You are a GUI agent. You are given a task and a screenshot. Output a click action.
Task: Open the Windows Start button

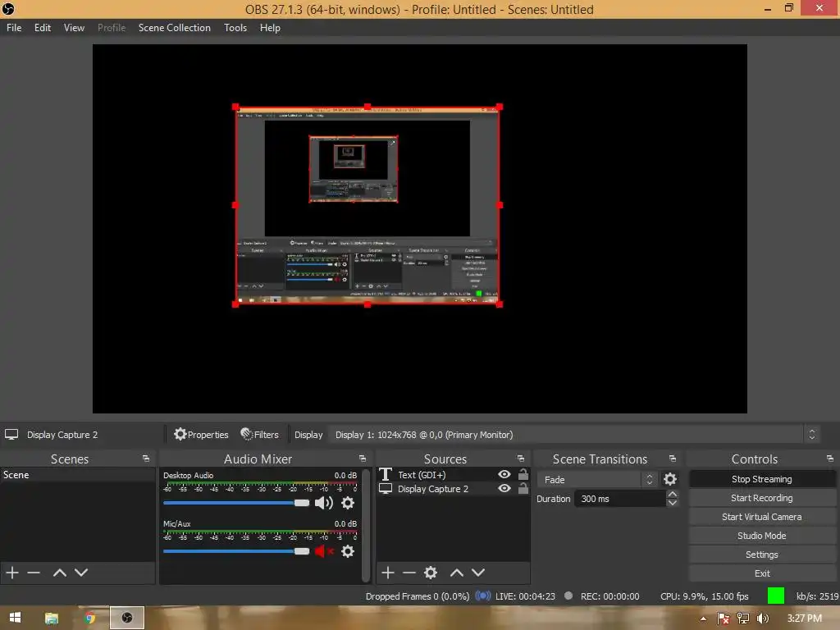point(15,618)
